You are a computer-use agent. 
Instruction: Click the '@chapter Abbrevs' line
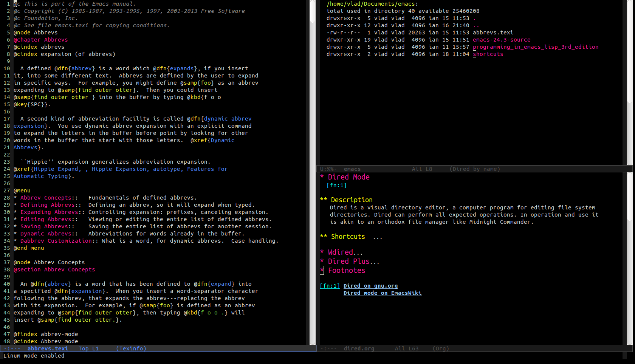click(41, 40)
